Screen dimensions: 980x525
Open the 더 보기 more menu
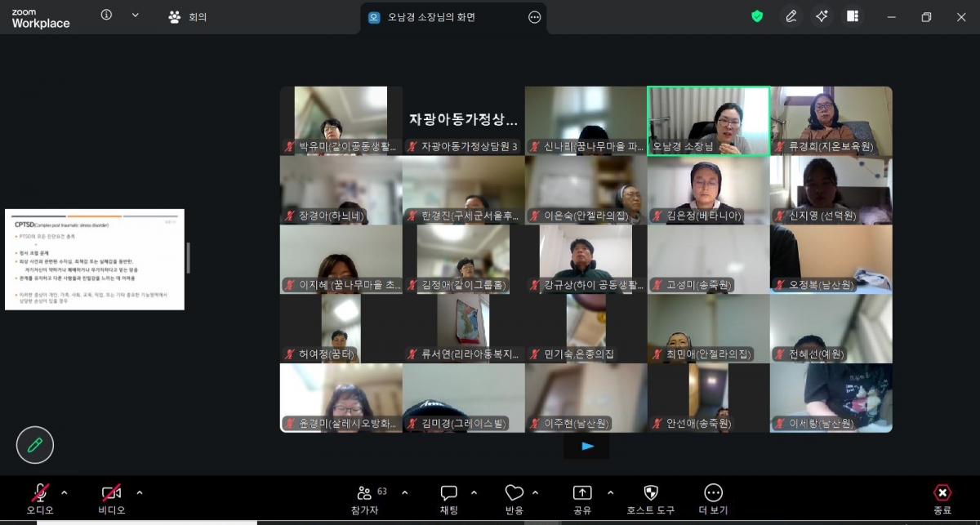[x=713, y=499]
